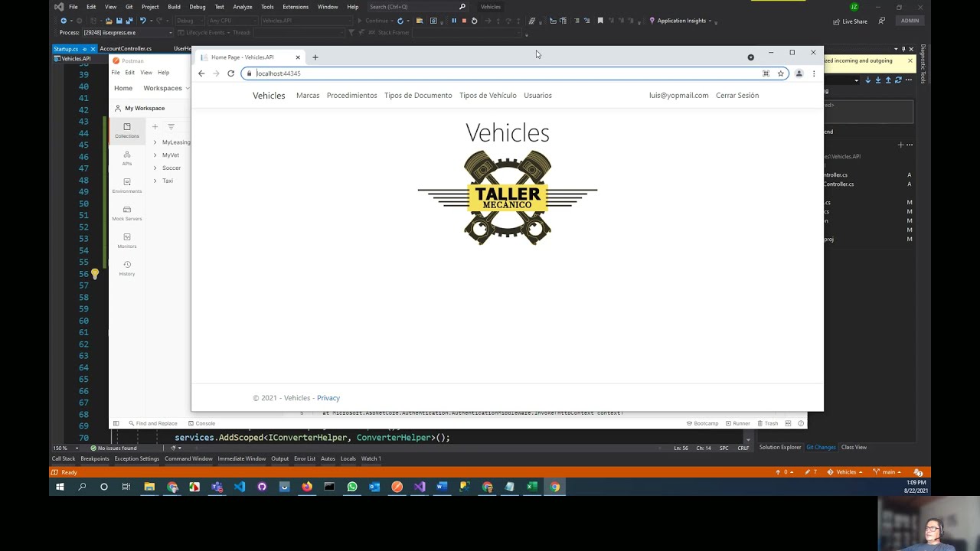Open the Chrome three-dot menu
This screenshot has width=980, height=551.
(813, 73)
